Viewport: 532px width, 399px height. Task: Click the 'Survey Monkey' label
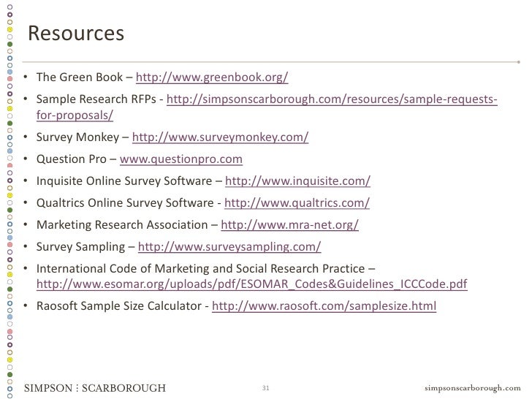coord(77,137)
